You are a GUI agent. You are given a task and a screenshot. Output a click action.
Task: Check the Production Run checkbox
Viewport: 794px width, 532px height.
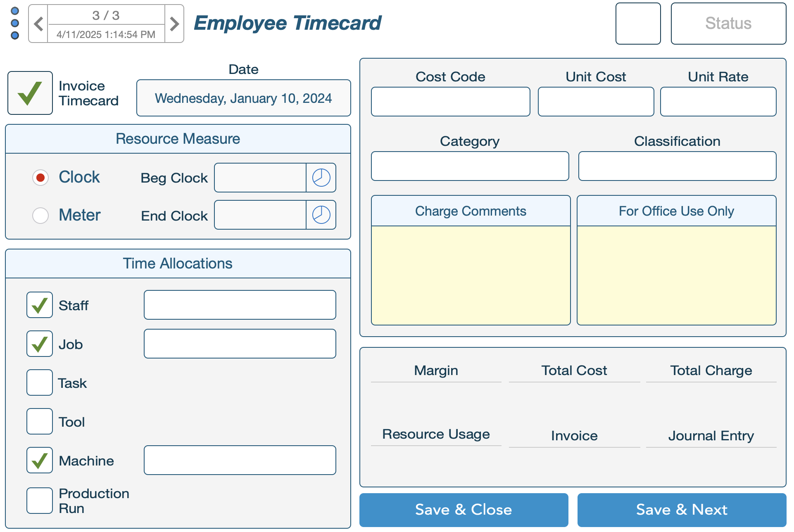click(40, 501)
